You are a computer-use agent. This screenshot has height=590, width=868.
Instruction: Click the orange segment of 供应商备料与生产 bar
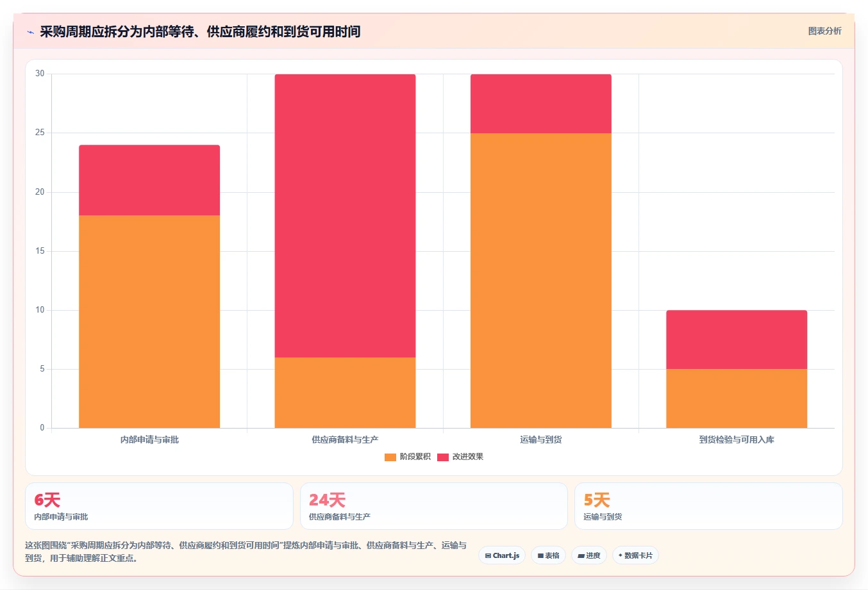click(x=345, y=393)
